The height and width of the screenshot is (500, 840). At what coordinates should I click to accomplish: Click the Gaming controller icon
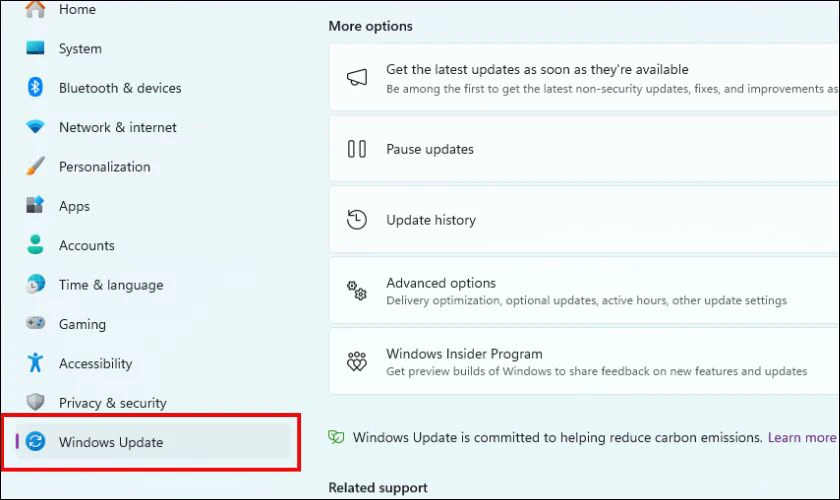click(x=35, y=323)
